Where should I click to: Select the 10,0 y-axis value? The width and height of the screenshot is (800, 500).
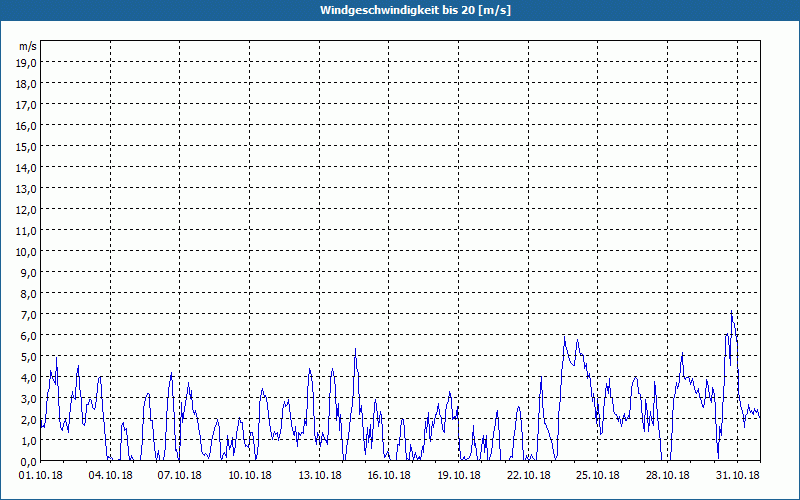coord(27,252)
